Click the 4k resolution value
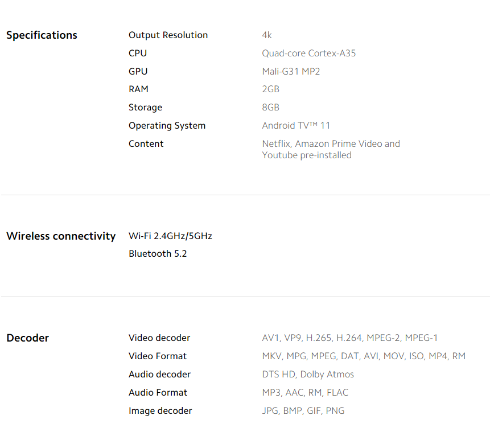 point(267,35)
